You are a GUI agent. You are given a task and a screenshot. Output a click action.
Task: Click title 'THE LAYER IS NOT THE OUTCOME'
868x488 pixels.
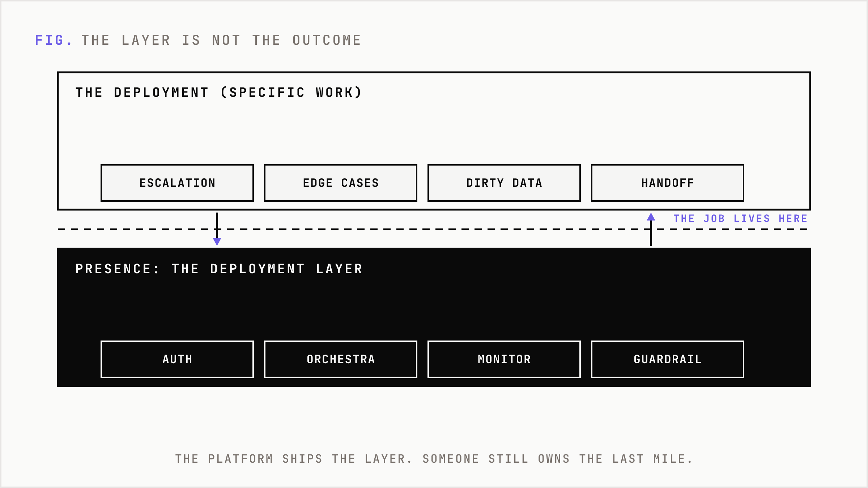tap(221, 40)
